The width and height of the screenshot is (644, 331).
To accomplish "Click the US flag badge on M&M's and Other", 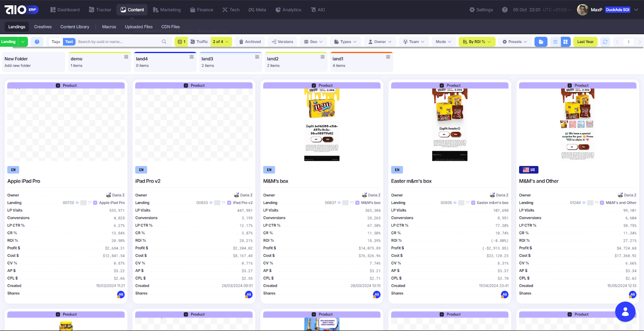I will [x=528, y=170].
